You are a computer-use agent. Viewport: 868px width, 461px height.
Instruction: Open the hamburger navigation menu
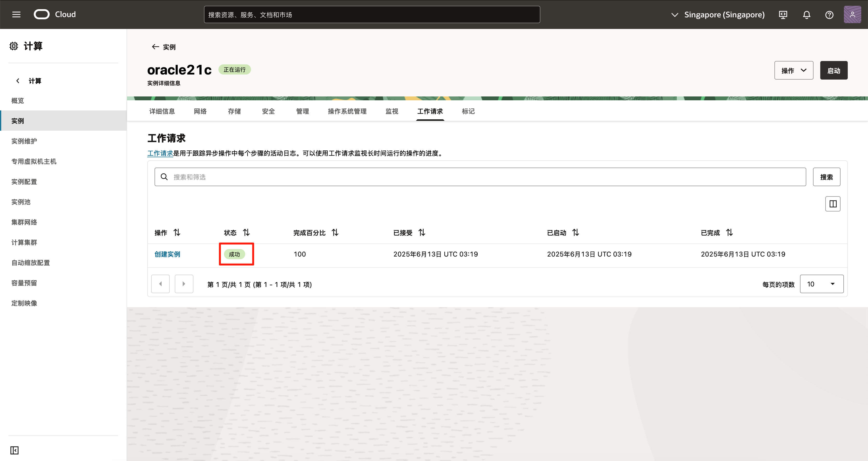pyautogui.click(x=16, y=14)
